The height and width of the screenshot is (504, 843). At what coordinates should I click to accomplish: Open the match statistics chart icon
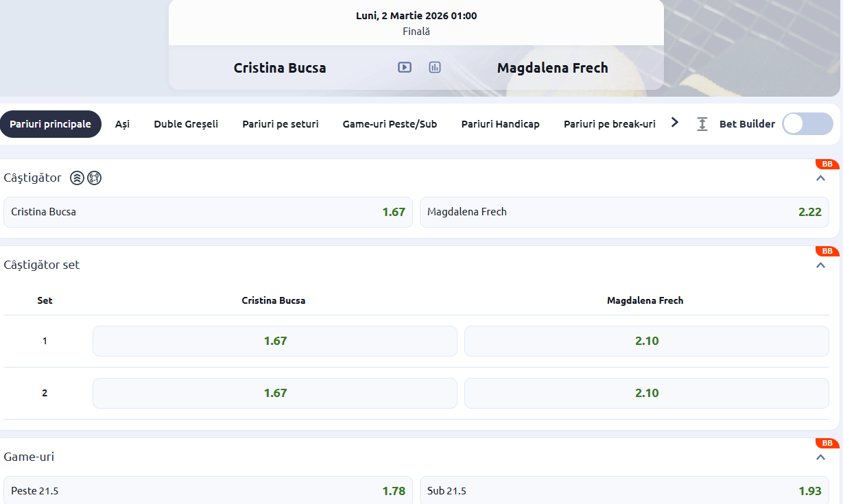(435, 67)
